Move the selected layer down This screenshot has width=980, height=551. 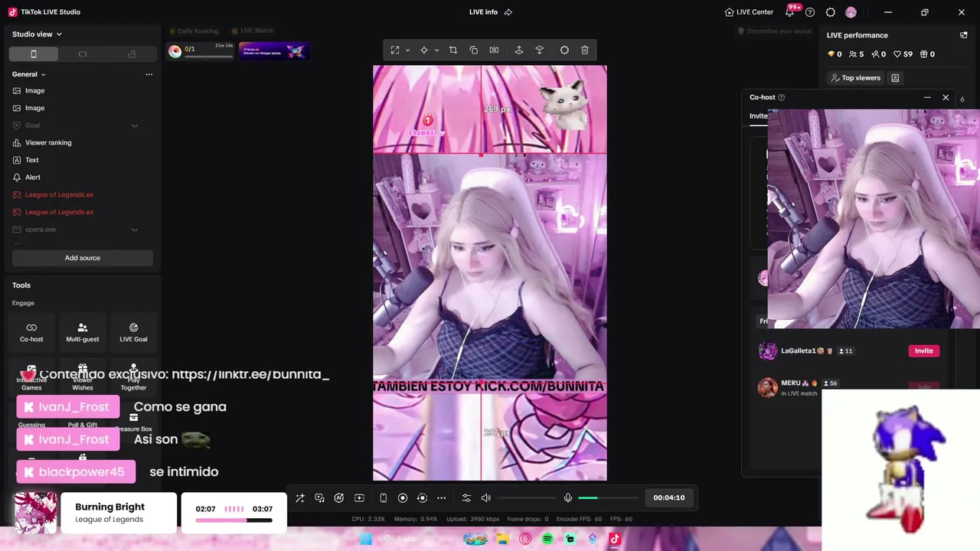tap(540, 50)
